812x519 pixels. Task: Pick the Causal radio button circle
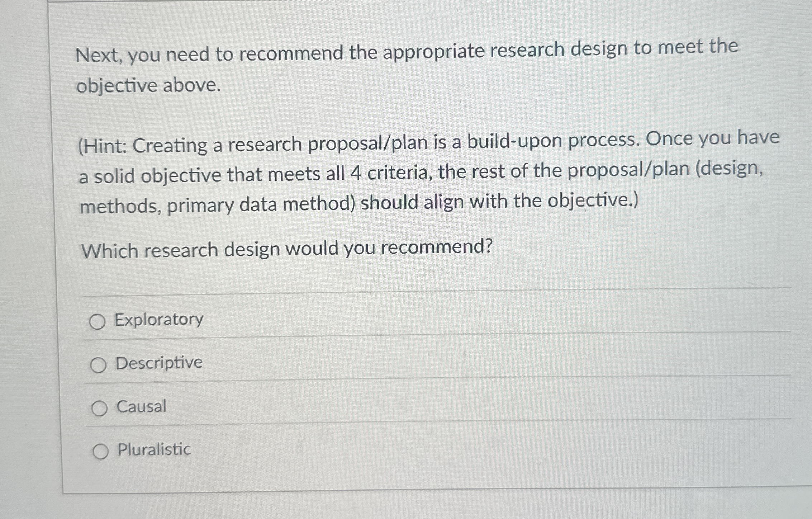coord(99,409)
